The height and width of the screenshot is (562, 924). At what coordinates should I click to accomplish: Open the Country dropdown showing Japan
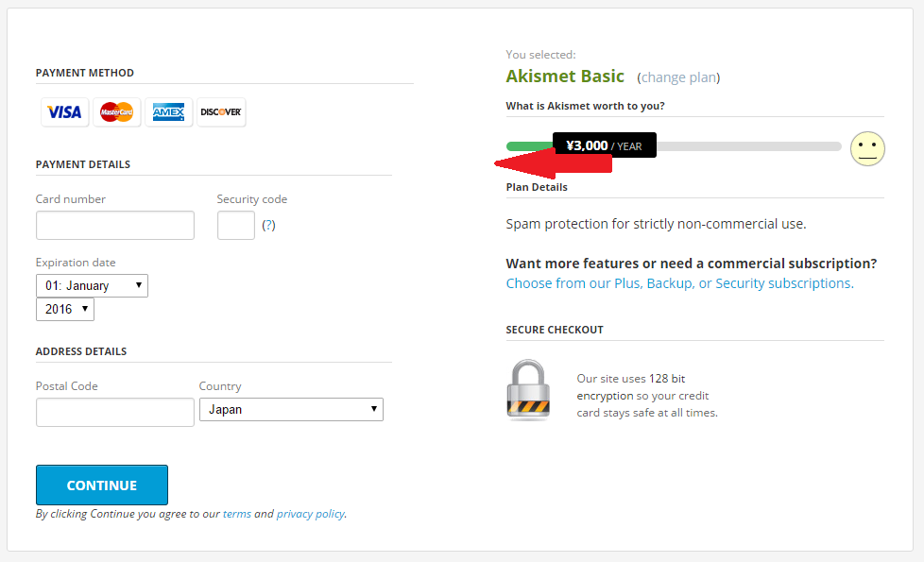point(291,409)
